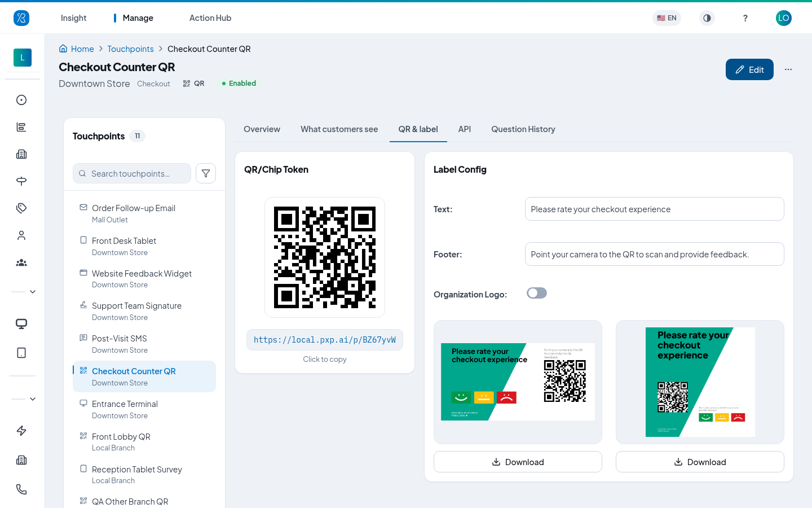The image size is (812, 508).
Task: Switch to What customers see tab
Action: tap(339, 129)
